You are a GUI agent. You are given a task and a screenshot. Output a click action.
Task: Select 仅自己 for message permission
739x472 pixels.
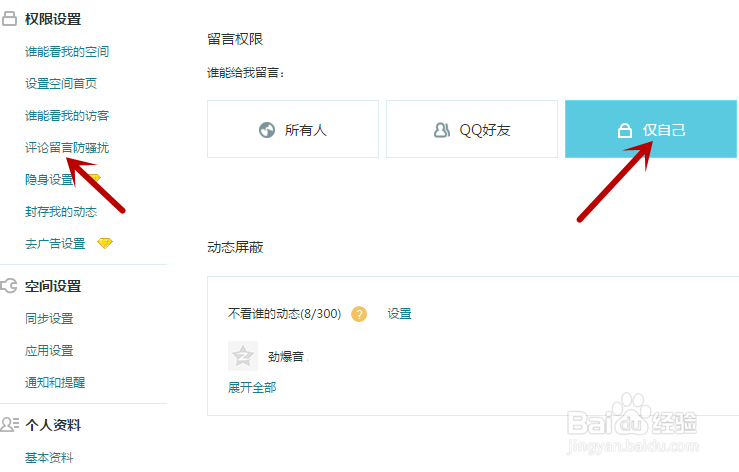(651, 130)
